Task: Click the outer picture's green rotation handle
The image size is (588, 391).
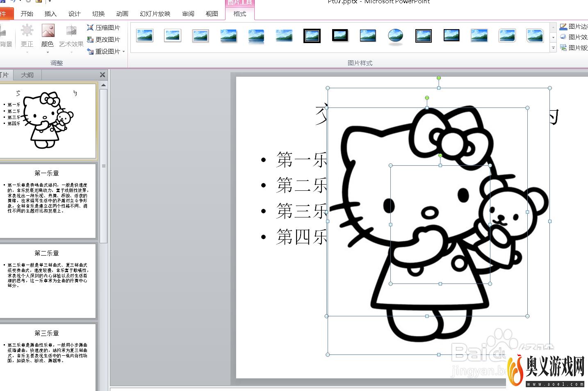Action: tap(439, 78)
